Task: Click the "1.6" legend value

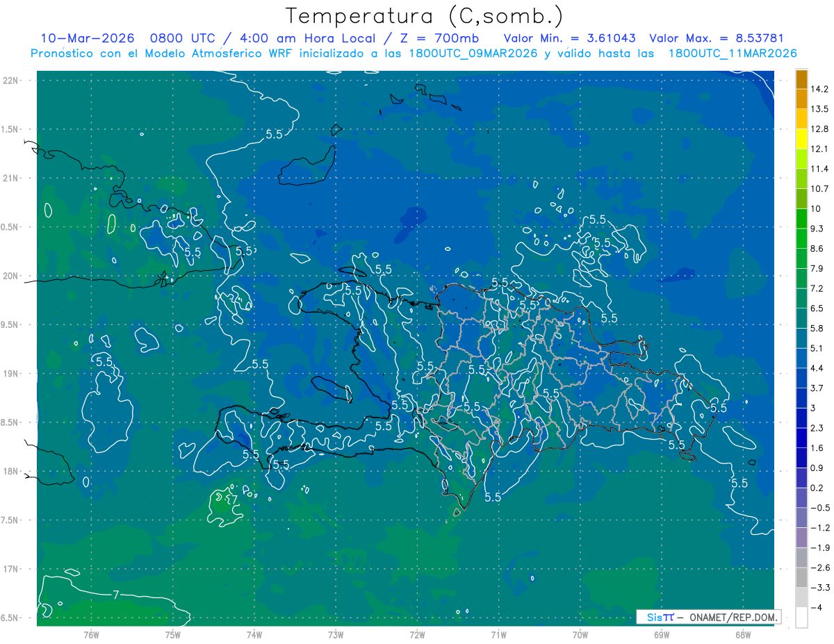Action: pos(819,448)
